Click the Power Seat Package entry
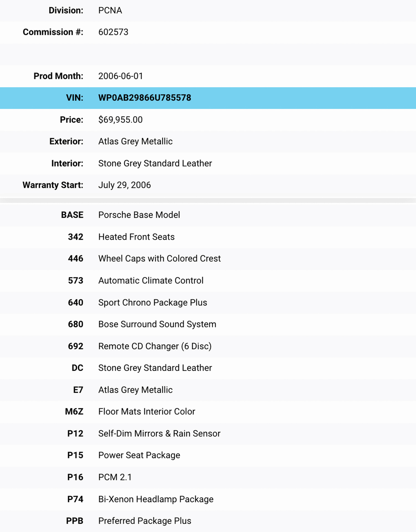416x532 pixels. pos(139,455)
